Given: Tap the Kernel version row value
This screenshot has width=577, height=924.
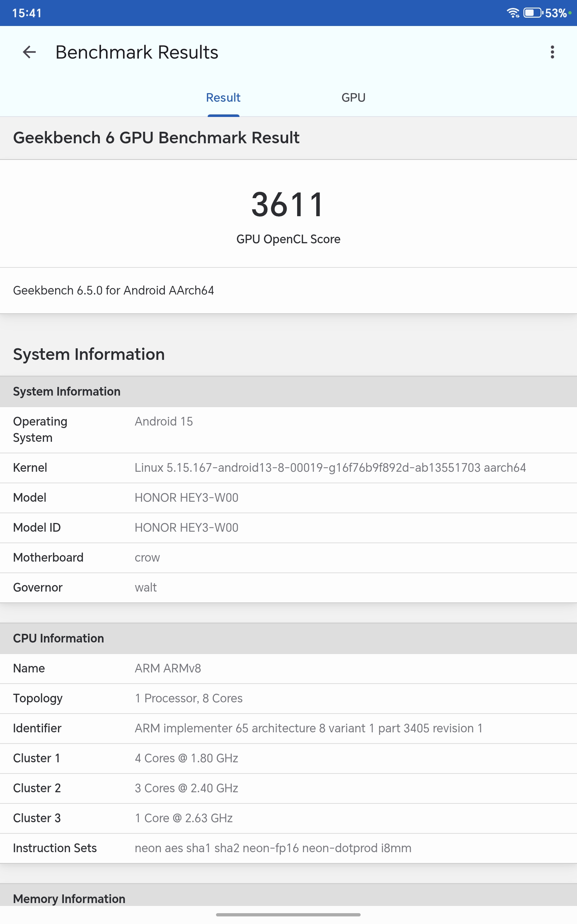Looking at the screenshot, I should coord(330,468).
